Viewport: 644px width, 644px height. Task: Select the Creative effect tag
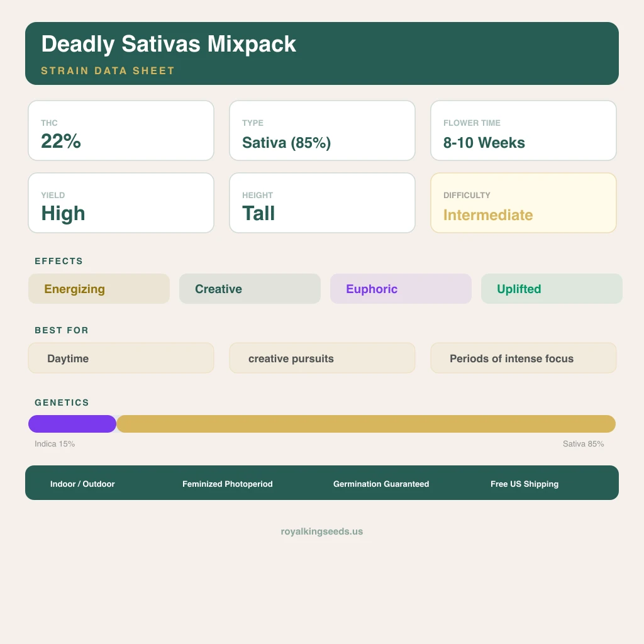[250, 289]
